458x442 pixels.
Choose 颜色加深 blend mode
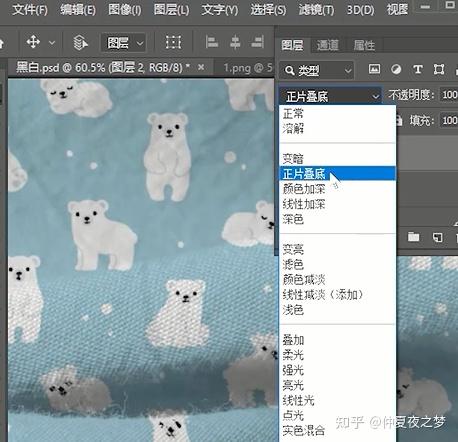[x=337, y=189]
